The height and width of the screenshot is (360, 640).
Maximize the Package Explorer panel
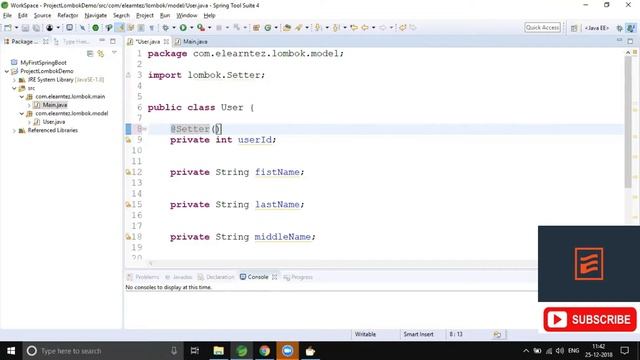[x=113, y=41]
